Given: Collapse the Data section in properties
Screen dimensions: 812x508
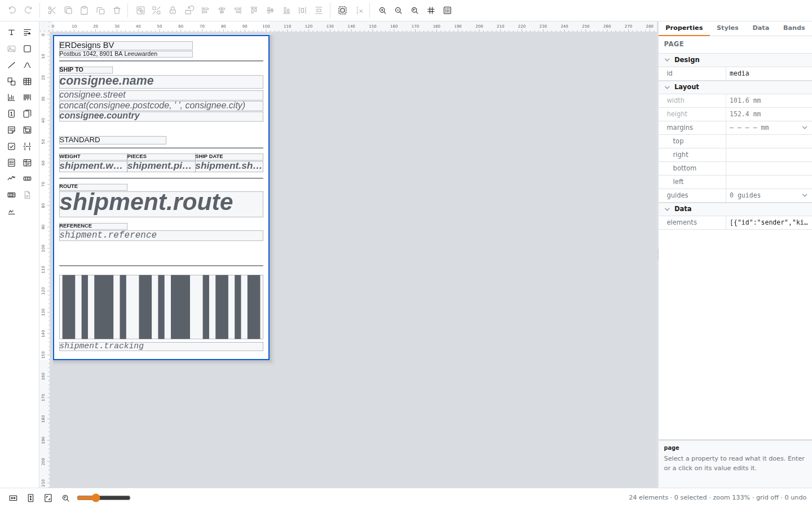Looking at the screenshot, I should click(667, 209).
